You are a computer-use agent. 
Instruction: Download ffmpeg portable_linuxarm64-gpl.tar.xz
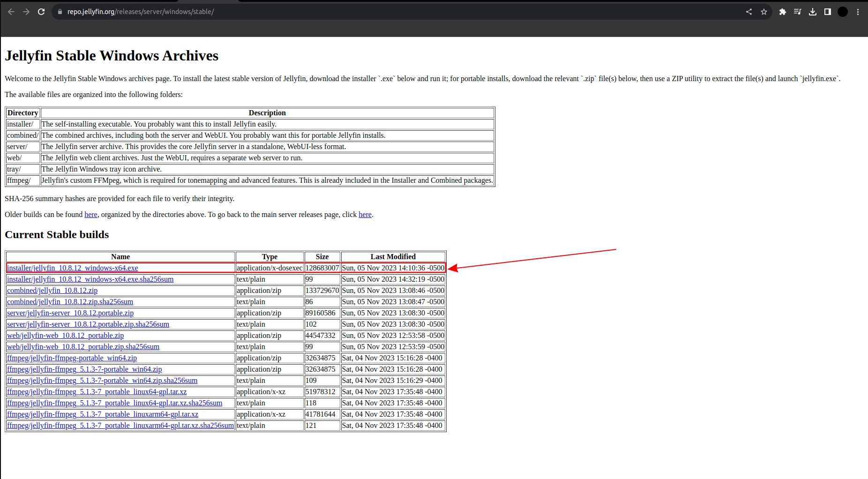pyautogui.click(x=103, y=414)
